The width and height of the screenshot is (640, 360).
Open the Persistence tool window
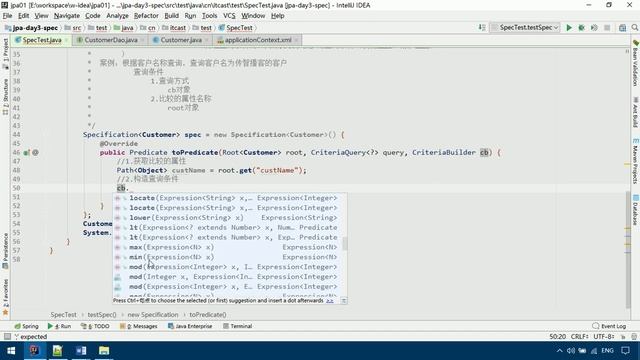pyautogui.click(x=5, y=251)
